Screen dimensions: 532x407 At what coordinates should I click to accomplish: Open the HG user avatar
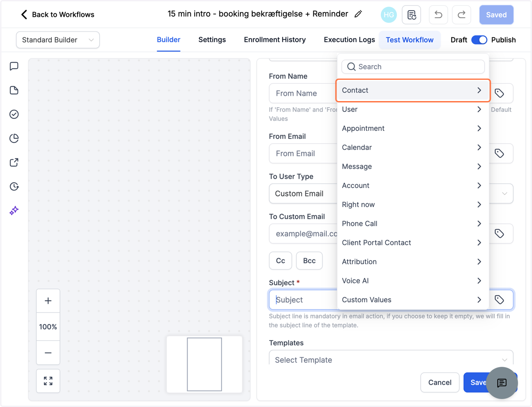(x=389, y=15)
